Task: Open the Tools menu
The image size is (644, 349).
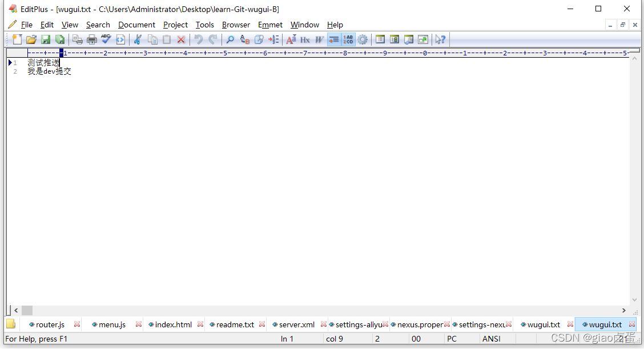Action: tap(205, 25)
